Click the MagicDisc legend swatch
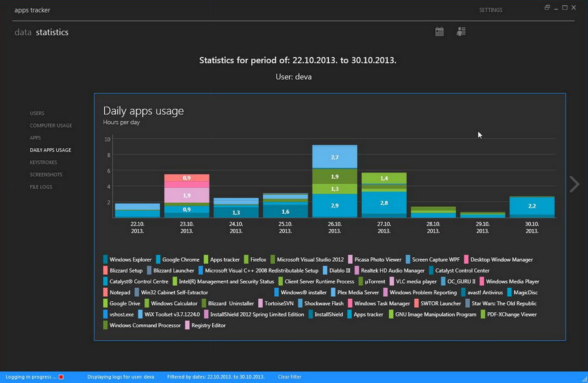The height and width of the screenshot is (383, 588). 509,292
